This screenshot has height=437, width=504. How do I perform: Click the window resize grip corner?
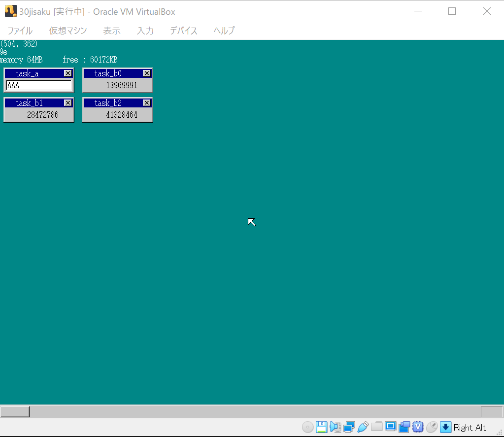point(500,433)
